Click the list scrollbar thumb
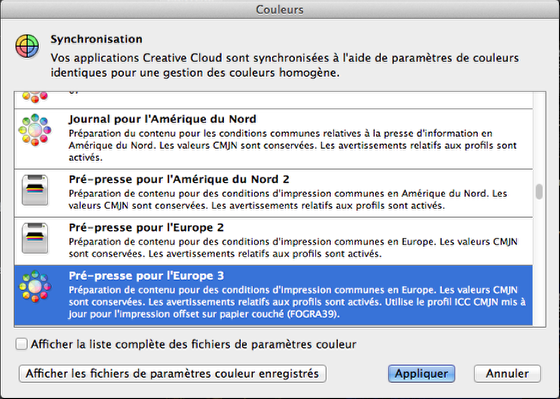Image resolution: width=560 pixels, height=399 pixels. (539, 191)
